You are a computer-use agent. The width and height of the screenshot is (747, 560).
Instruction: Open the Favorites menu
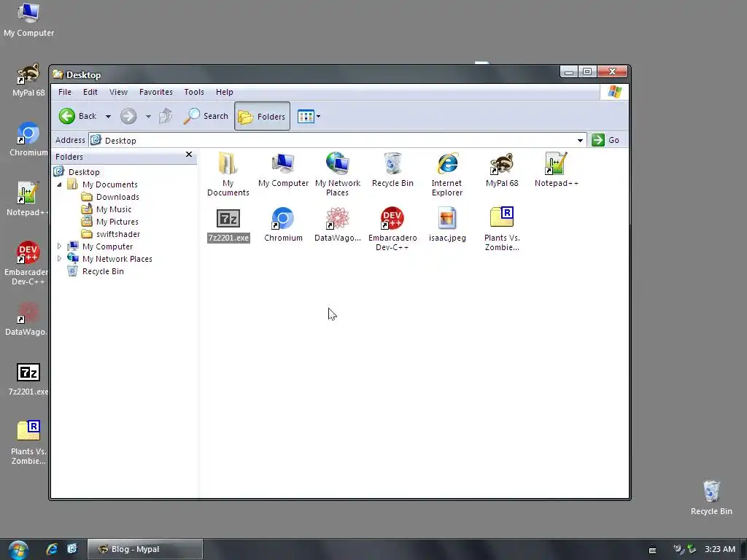pyautogui.click(x=156, y=92)
